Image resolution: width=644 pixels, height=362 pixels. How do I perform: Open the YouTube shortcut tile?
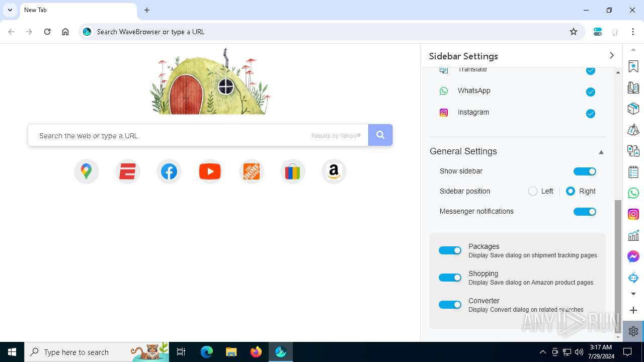pyautogui.click(x=210, y=171)
